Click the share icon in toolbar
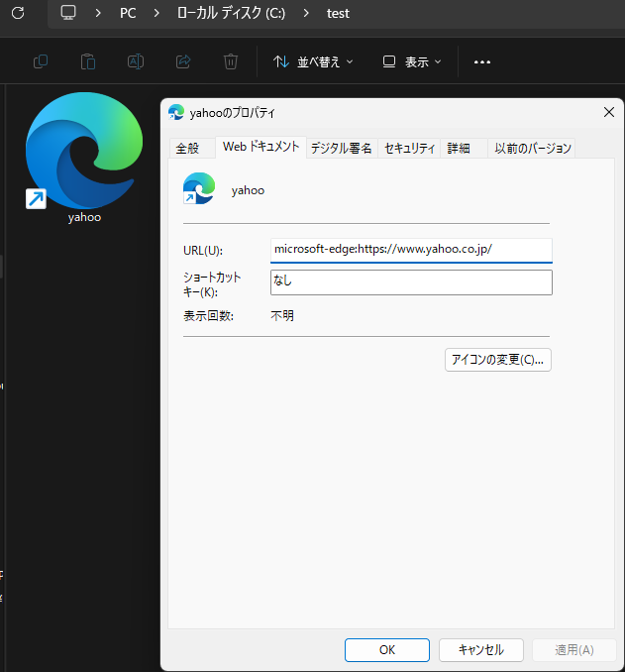The width and height of the screenshot is (625, 672). click(x=183, y=61)
